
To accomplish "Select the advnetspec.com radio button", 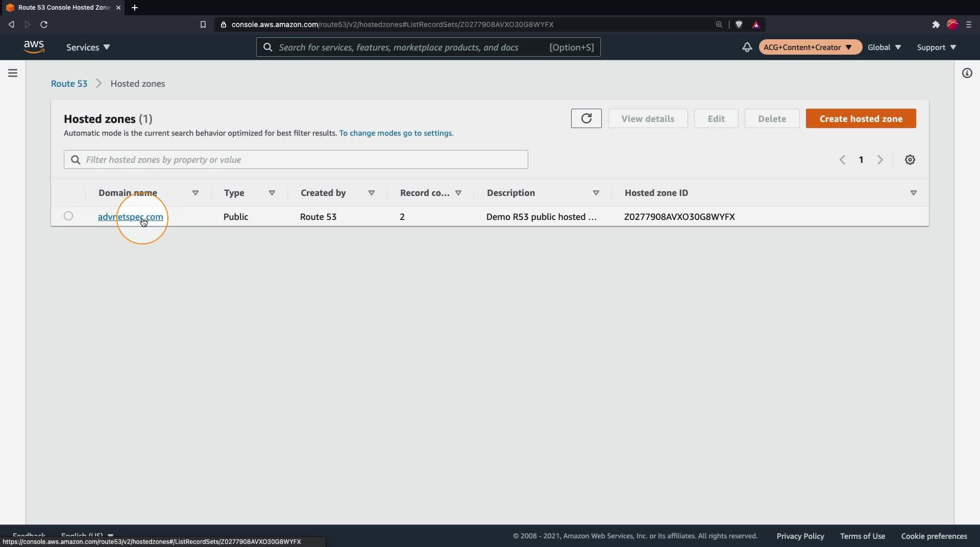I will (x=68, y=216).
